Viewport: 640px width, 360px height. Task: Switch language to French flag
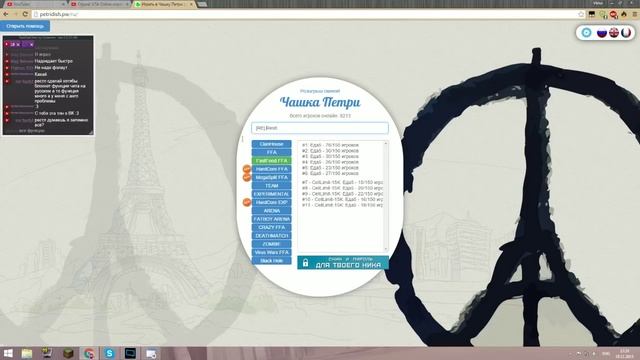coord(626,33)
